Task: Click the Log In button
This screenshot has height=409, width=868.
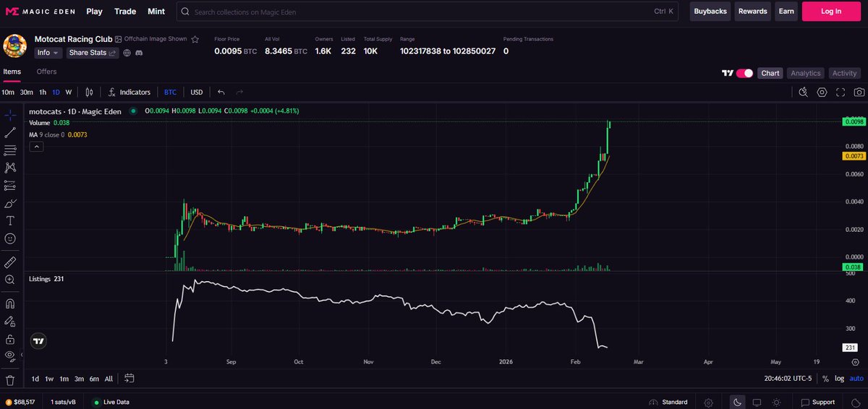Action: 831,12
